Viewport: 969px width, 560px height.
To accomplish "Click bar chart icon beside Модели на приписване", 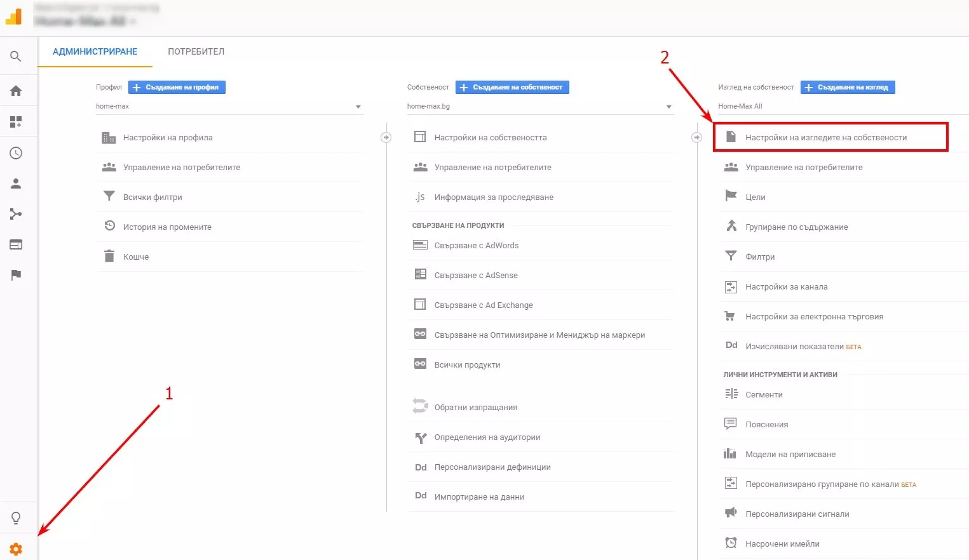I will [729, 453].
